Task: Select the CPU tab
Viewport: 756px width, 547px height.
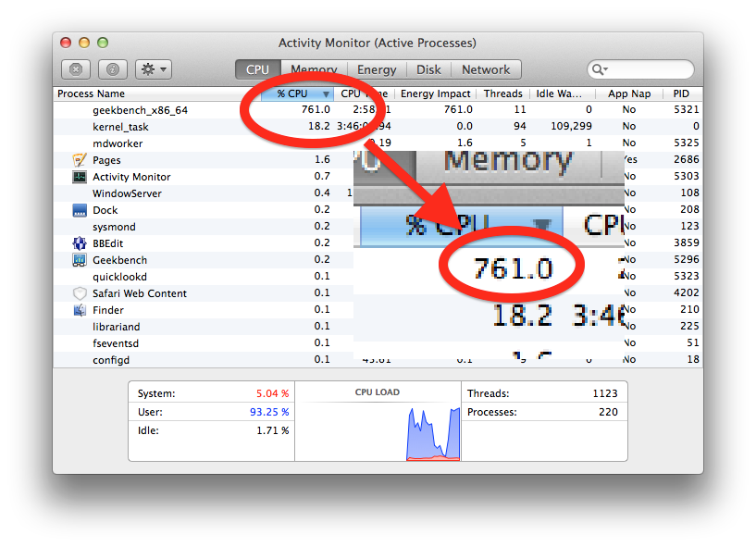Action: [258, 69]
